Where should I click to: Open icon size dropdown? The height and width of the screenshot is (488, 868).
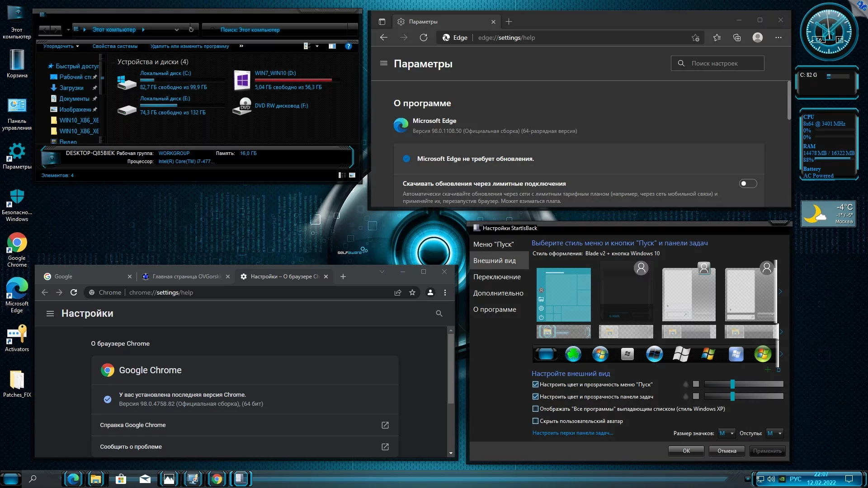[x=727, y=433]
